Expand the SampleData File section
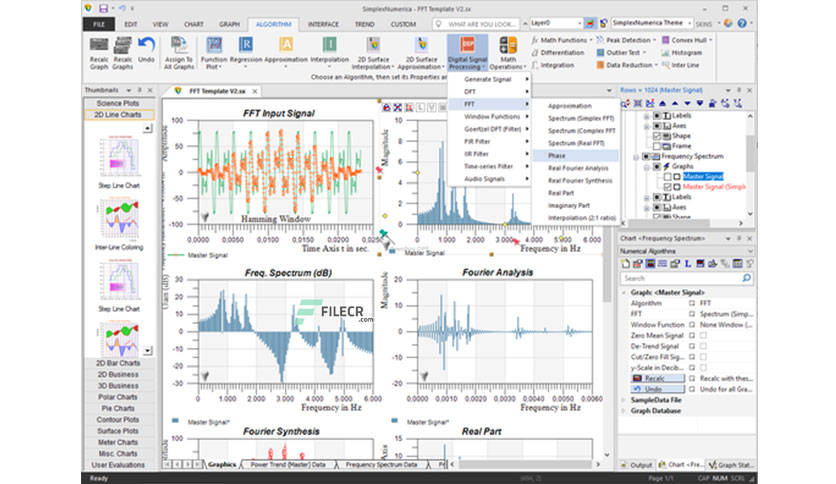This screenshot has height=484, width=836. click(x=624, y=400)
